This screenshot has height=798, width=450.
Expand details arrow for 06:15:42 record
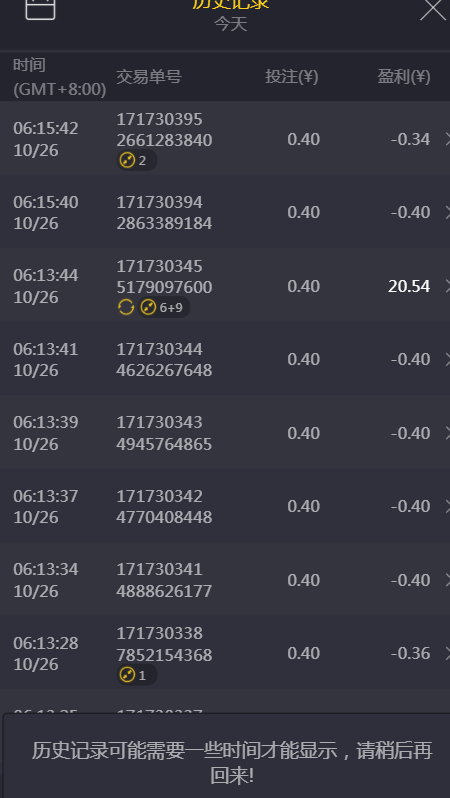tap(447, 139)
